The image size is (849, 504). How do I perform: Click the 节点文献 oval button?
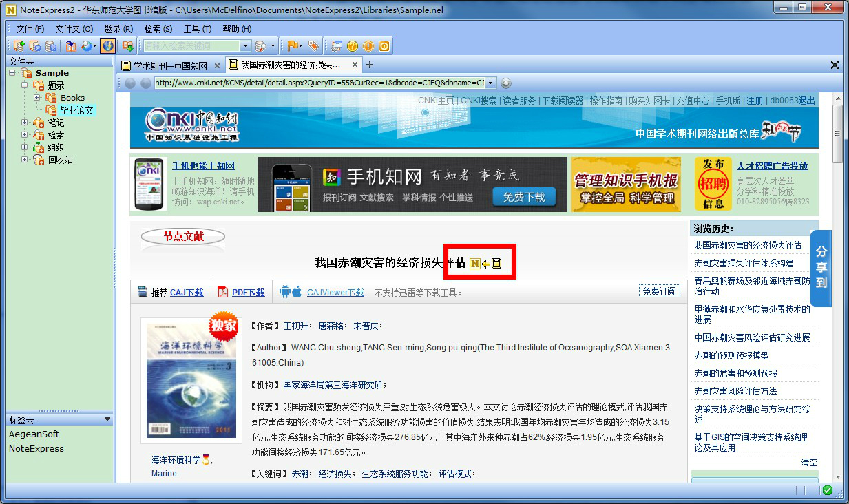point(183,237)
